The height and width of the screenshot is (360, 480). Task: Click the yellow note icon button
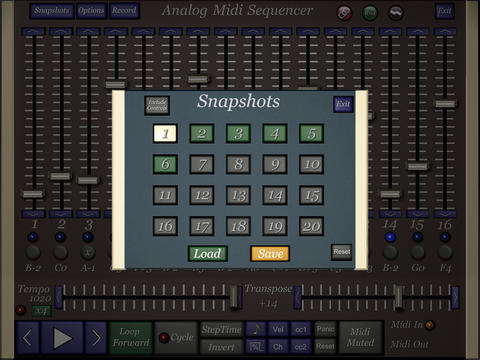[x=256, y=329]
